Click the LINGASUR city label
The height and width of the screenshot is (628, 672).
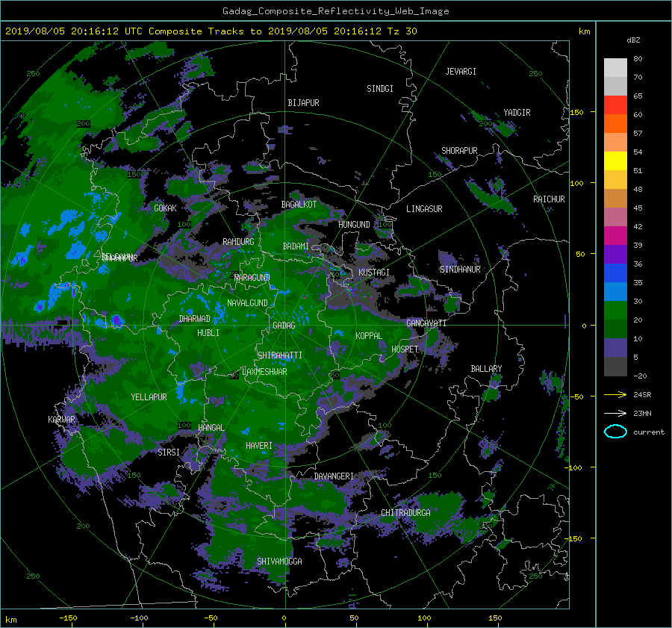[424, 209]
